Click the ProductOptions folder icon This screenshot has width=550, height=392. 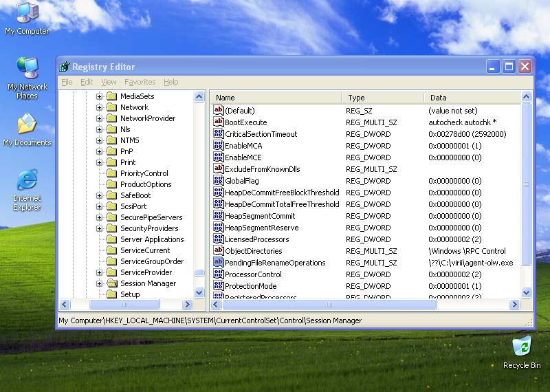[x=111, y=184]
